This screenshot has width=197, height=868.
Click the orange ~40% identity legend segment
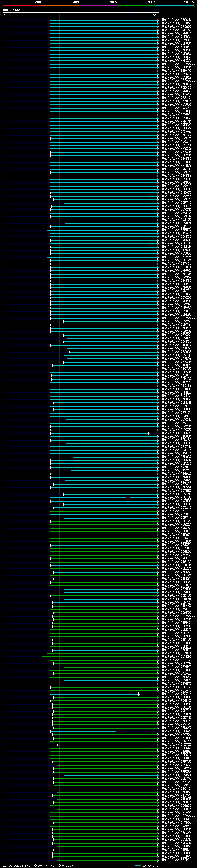pos(61,6)
